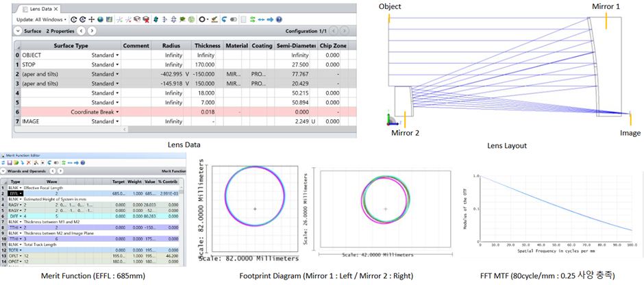Click the purple save icon in Merit Function Editor
Image resolution: width=644 pixels, height=285 pixels.
pyautogui.click(x=10, y=162)
